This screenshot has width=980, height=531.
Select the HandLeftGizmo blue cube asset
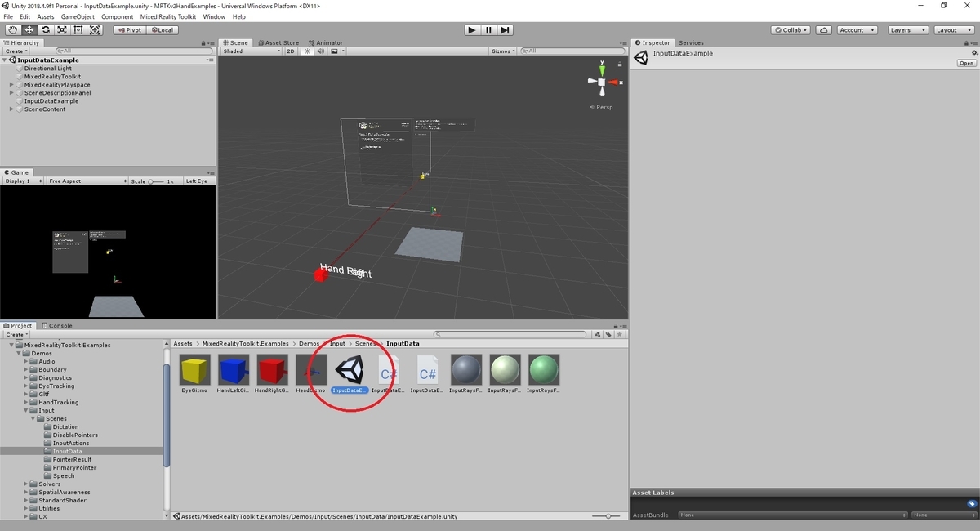point(234,374)
